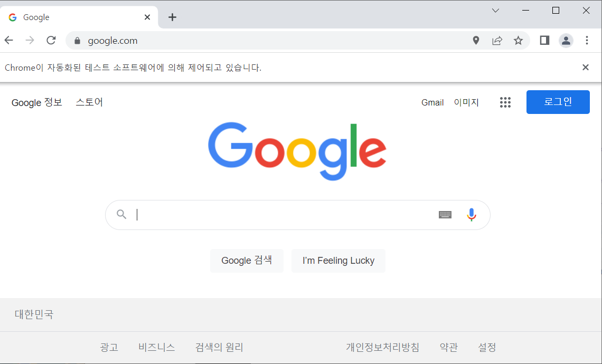Image resolution: width=602 pixels, height=364 pixels.
Task: Click the blue 로그인 button
Action: pos(558,102)
